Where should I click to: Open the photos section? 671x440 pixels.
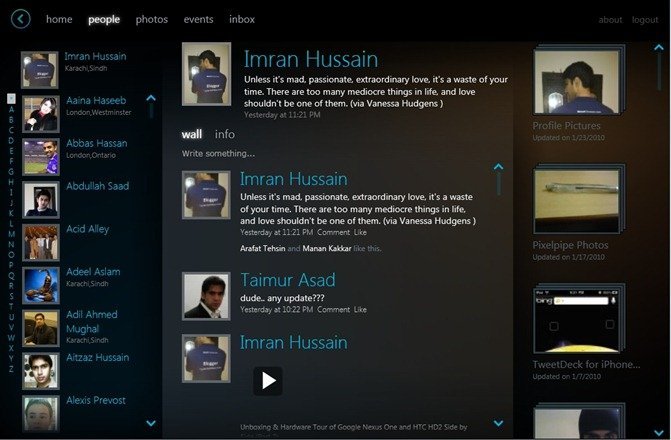(x=151, y=20)
